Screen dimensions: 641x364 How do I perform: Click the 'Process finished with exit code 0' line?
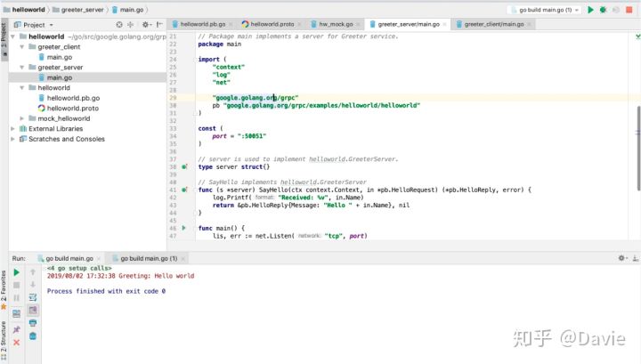pyautogui.click(x=106, y=291)
